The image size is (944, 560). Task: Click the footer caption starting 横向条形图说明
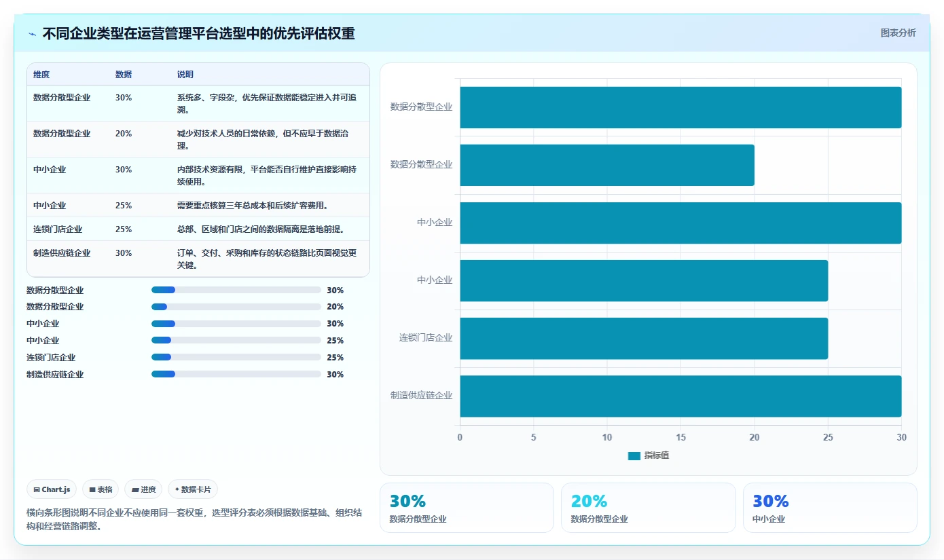click(x=194, y=519)
